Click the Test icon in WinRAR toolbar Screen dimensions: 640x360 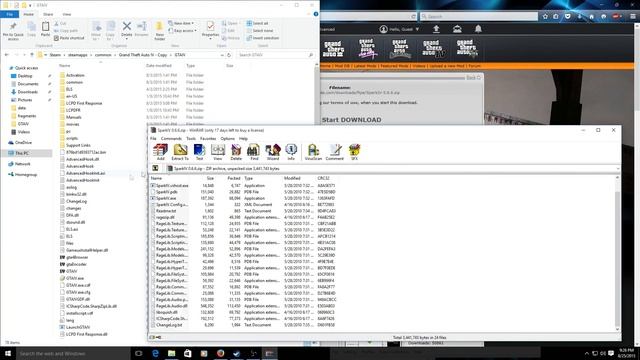click(x=199, y=152)
